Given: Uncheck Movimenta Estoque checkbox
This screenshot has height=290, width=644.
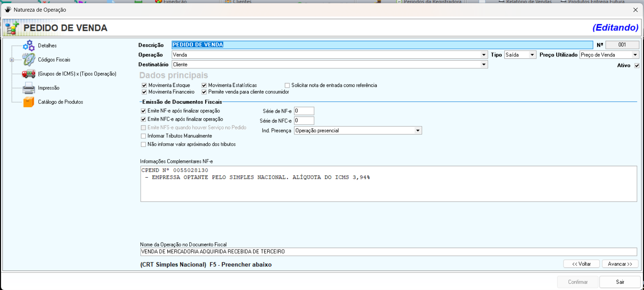Looking at the screenshot, I should 144,85.
